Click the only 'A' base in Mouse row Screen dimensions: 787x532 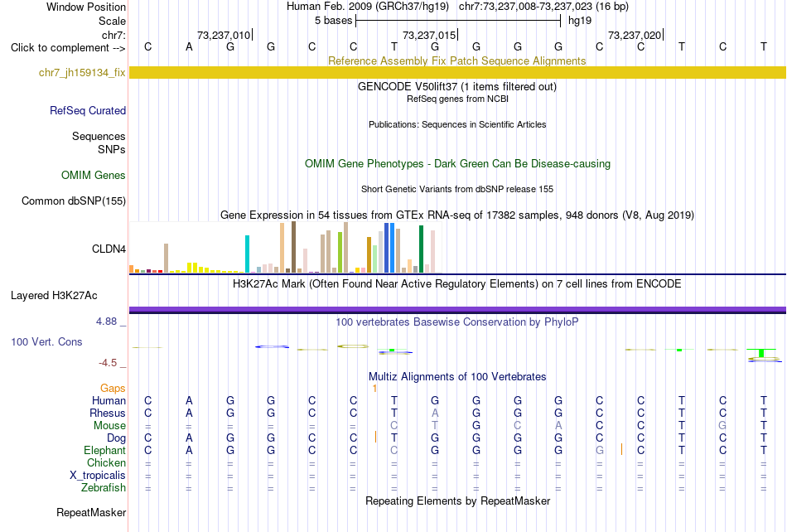(558, 426)
